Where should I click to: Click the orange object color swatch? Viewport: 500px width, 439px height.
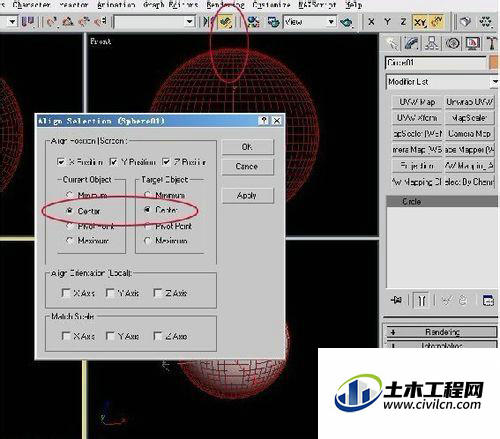tap(494, 63)
